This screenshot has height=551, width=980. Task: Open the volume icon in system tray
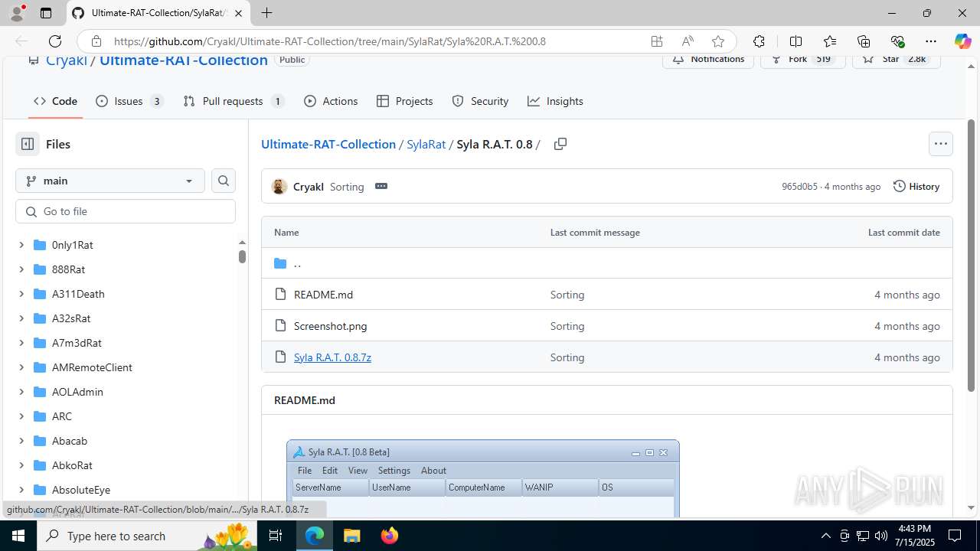coord(881,536)
